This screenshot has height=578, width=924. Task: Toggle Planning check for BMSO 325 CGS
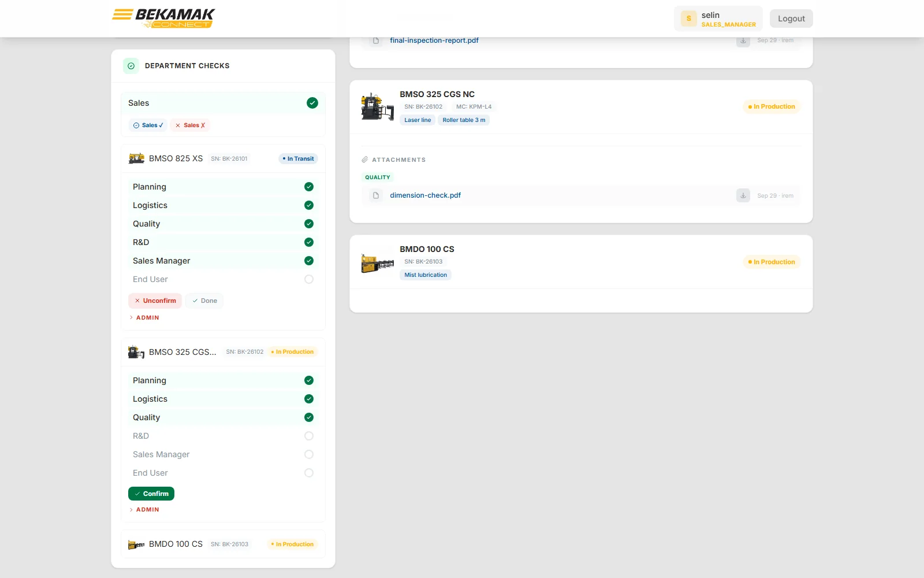pos(309,380)
